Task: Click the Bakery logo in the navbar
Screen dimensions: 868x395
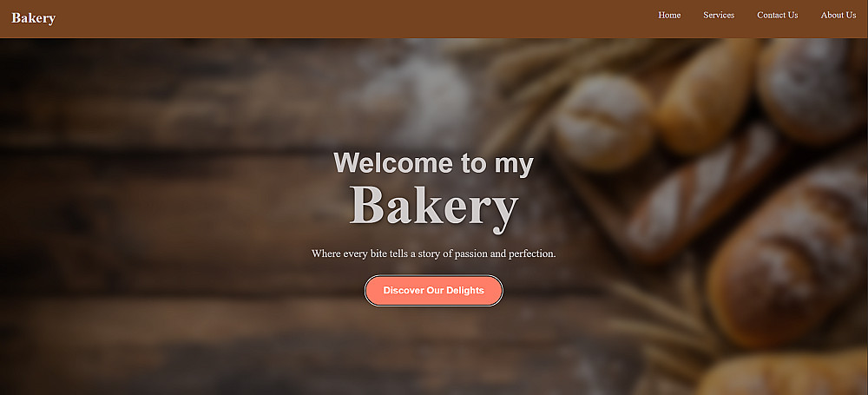Action: (x=33, y=18)
